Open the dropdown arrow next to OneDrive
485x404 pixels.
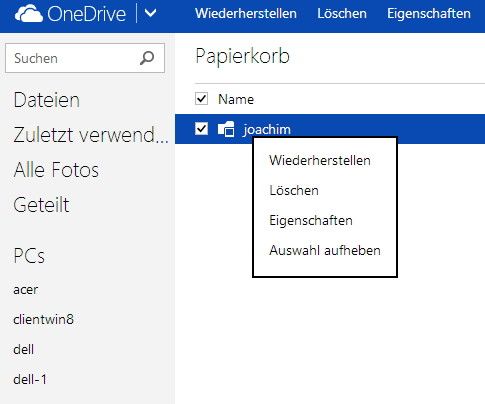150,13
